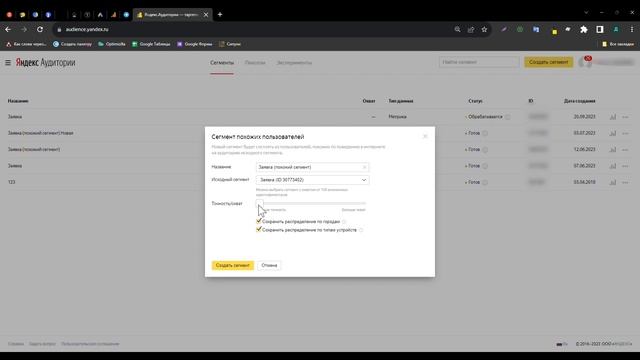Image resolution: width=640 pixels, height=360 pixels.
Task: Focus the Найти сегмент search field
Action: click(x=479, y=62)
